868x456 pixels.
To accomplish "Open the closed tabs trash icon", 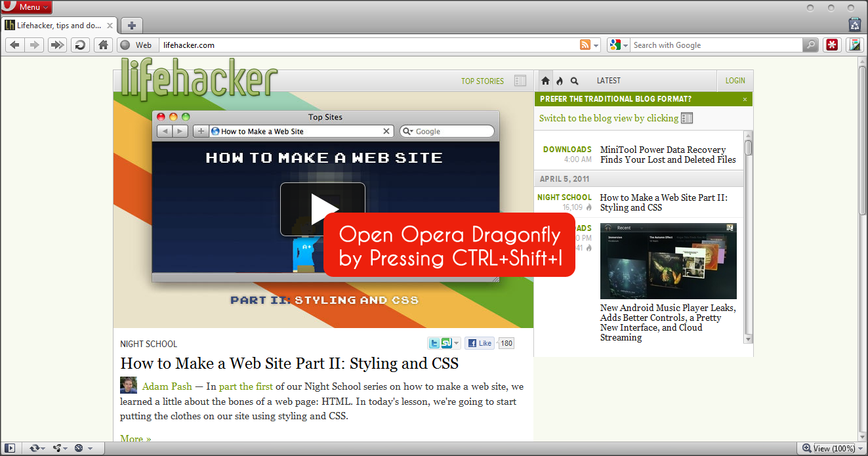I will pyautogui.click(x=854, y=25).
